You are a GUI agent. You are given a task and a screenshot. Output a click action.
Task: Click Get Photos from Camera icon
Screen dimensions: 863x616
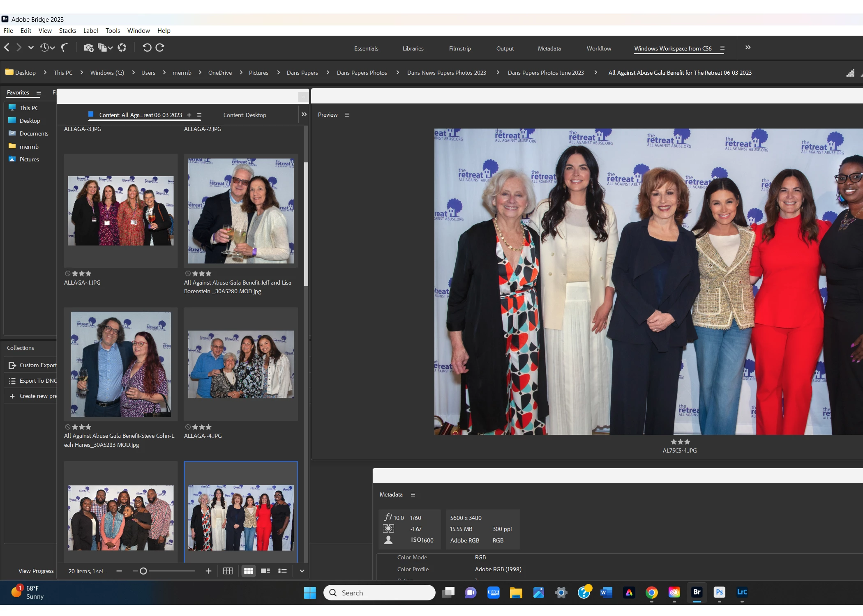tap(88, 48)
